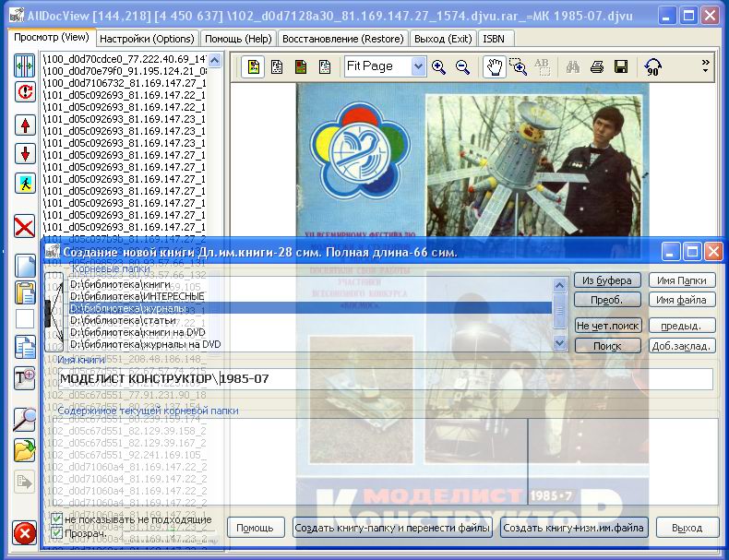Click the printer icon in viewer toolbar
729x560 pixels.
tap(597, 66)
